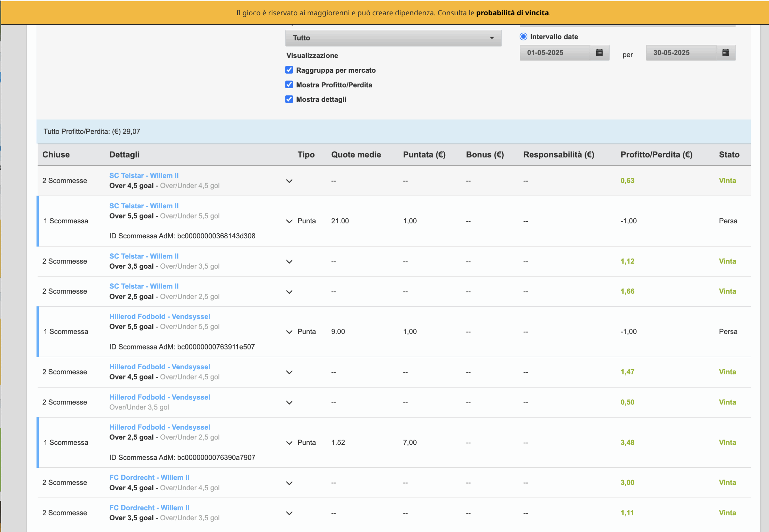Screen dimensions: 769x532
Task: Open SC Telstar - Willem II Over 2,5 link
Action: [x=144, y=286]
